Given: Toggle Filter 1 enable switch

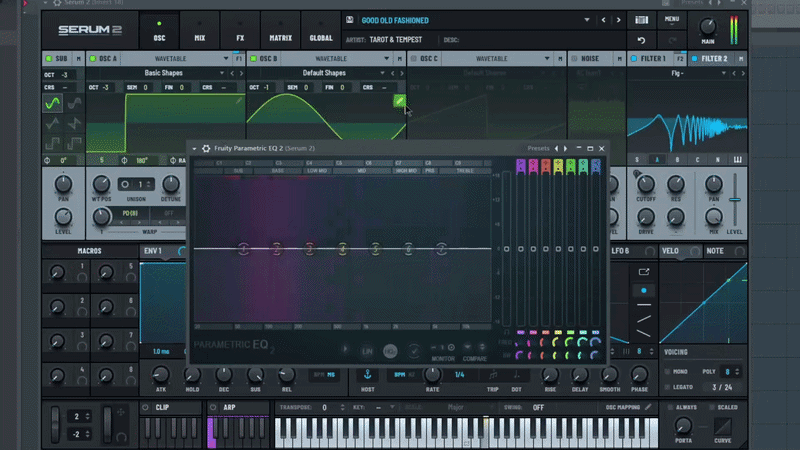Looking at the screenshot, I should pyautogui.click(x=634, y=59).
